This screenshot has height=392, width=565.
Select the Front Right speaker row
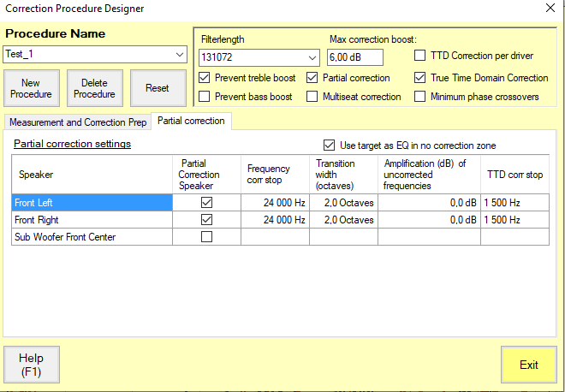coord(92,220)
